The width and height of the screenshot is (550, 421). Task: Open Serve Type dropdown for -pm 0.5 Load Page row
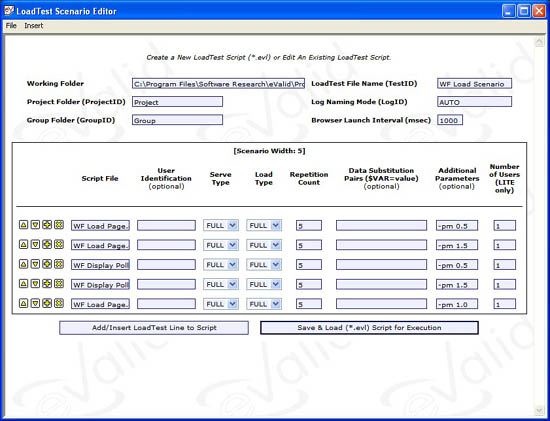click(221, 226)
